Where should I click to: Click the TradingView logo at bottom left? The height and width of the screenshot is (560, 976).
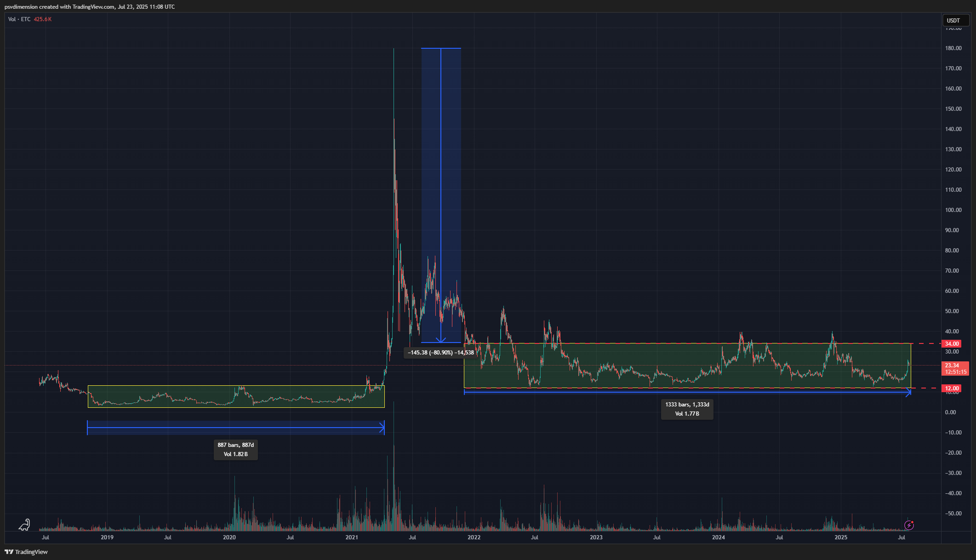[26, 552]
